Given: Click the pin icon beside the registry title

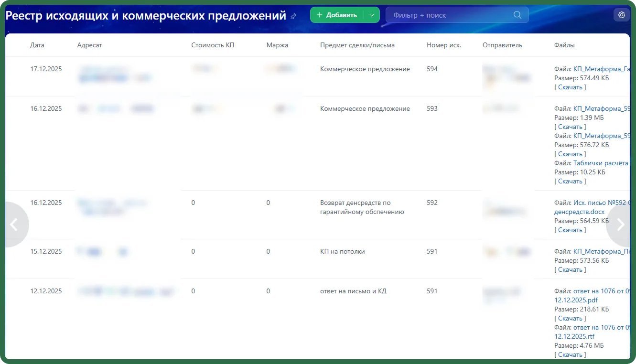Looking at the screenshot, I should coord(293,16).
